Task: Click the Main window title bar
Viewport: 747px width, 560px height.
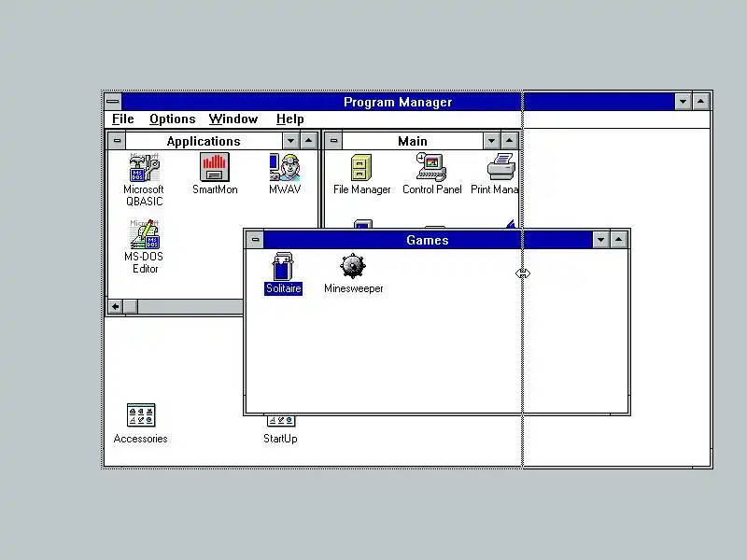Action: [x=413, y=141]
